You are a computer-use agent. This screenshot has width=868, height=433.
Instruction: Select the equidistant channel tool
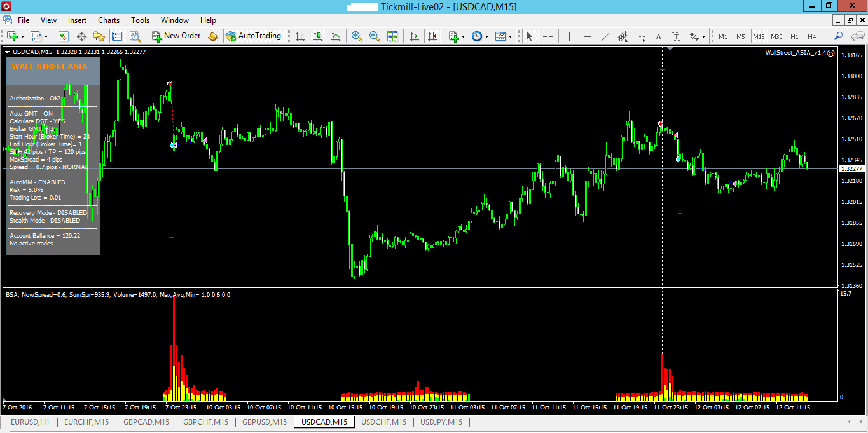click(623, 36)
